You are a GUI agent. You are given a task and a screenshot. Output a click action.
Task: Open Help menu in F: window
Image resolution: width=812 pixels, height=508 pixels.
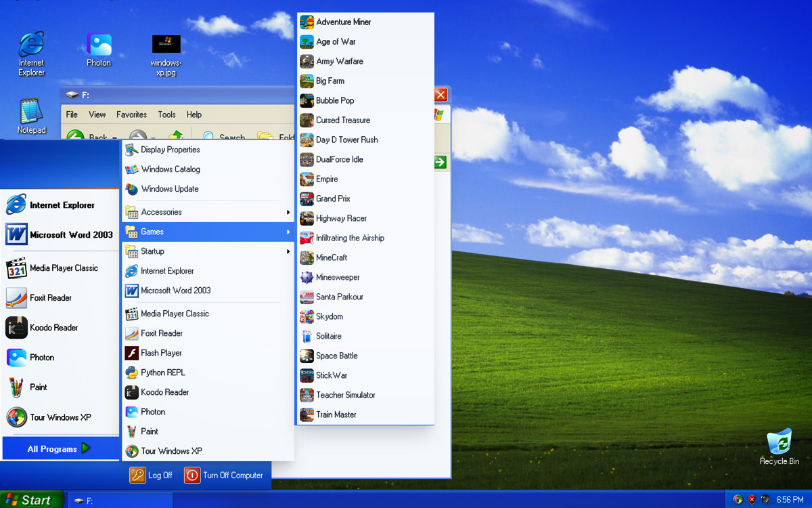194,114
